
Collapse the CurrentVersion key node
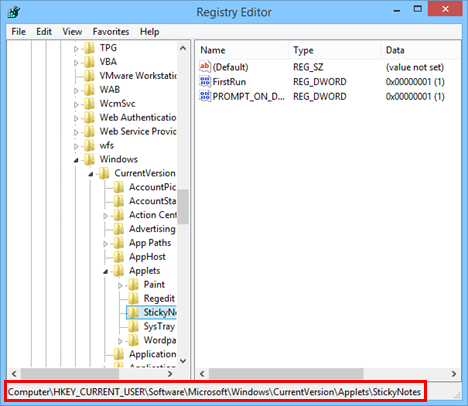pyautogui.click(x=91, y=174)
